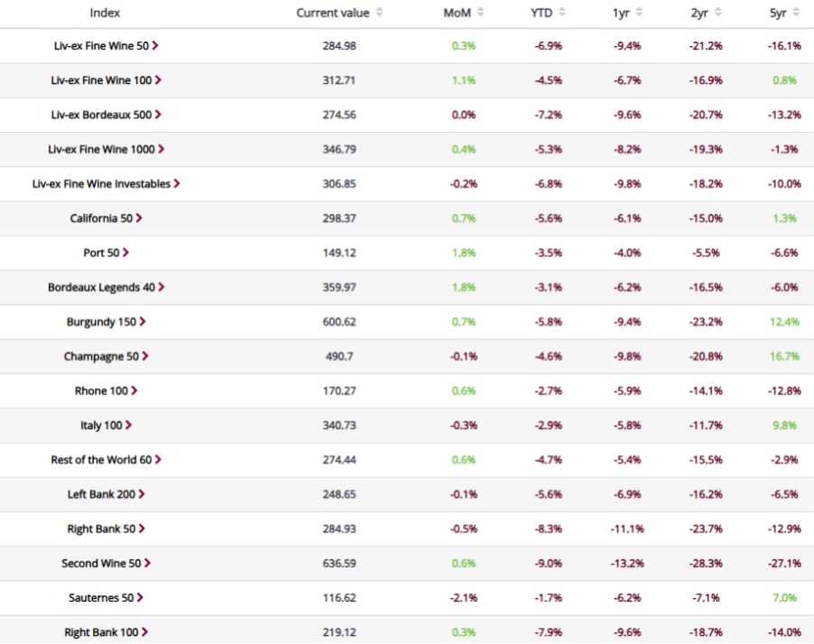Image resolution: width=814 pixels, height=644 pixels.
Task: Select Liv-ex Fine Wine Investables
Action: [x=101, y=184]
